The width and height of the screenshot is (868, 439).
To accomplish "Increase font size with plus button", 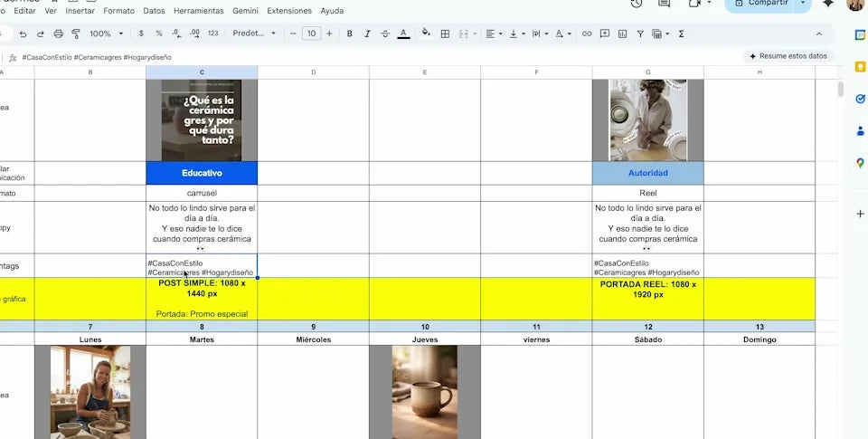I will point(329,33).
